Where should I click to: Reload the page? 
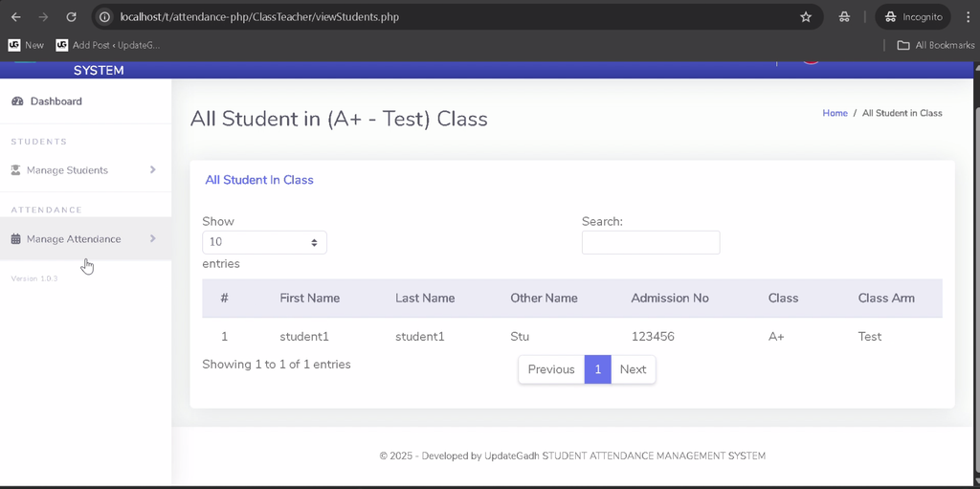coord(71,17)
